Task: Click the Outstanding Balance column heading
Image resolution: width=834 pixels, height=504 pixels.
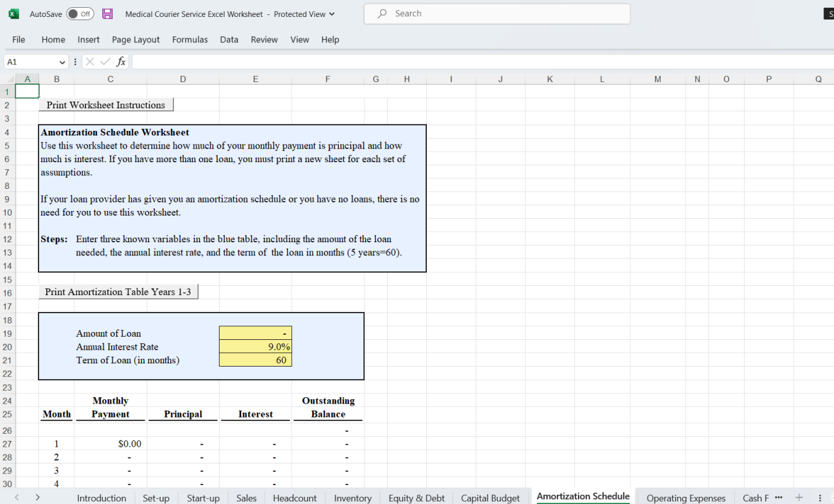Action: (328, 408)
